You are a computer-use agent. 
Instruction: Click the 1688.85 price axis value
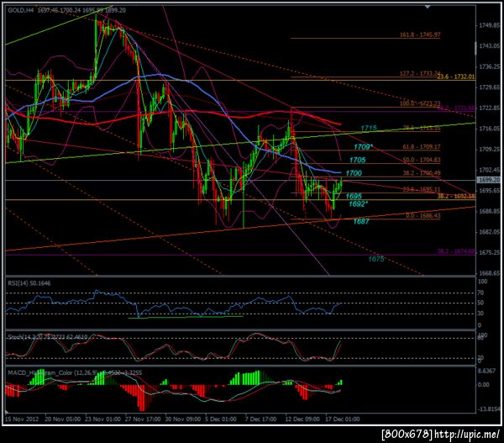490,211
